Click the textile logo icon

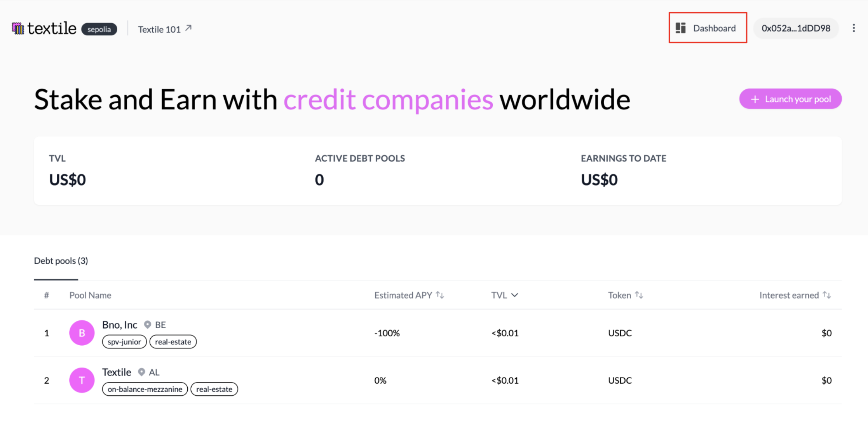click(18, 28)
